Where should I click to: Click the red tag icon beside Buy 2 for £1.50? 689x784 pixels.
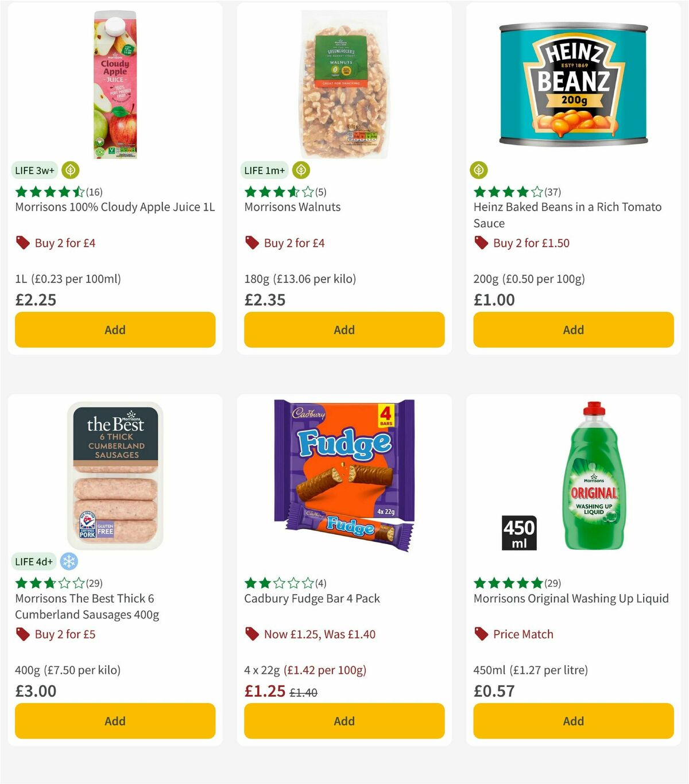click(481, 243)
